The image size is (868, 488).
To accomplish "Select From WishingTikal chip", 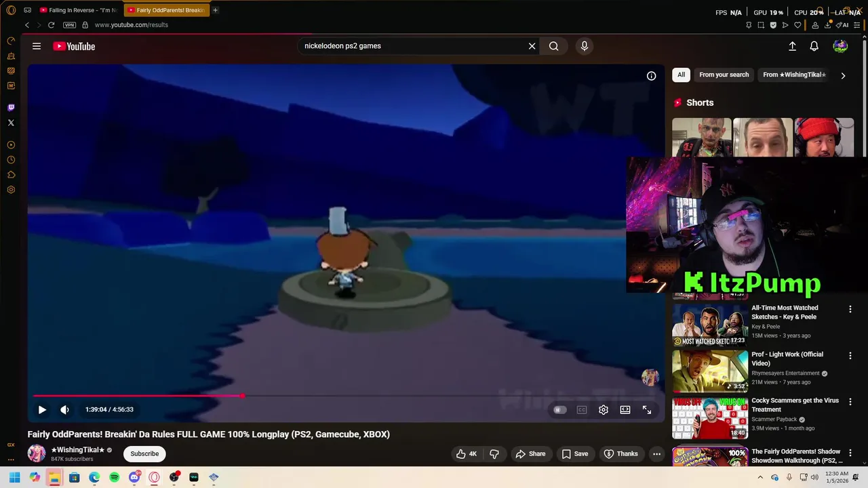I will click(794, 75).
